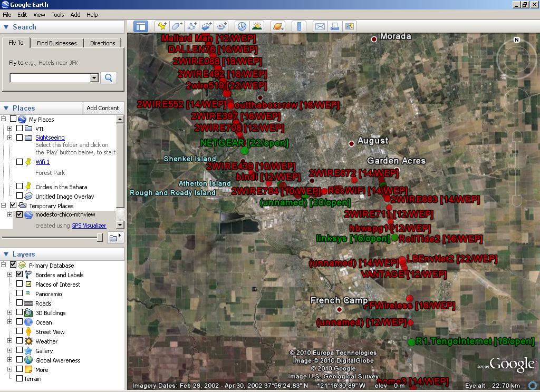
Task: Select the Add Path tool
Action: (191, 26)
